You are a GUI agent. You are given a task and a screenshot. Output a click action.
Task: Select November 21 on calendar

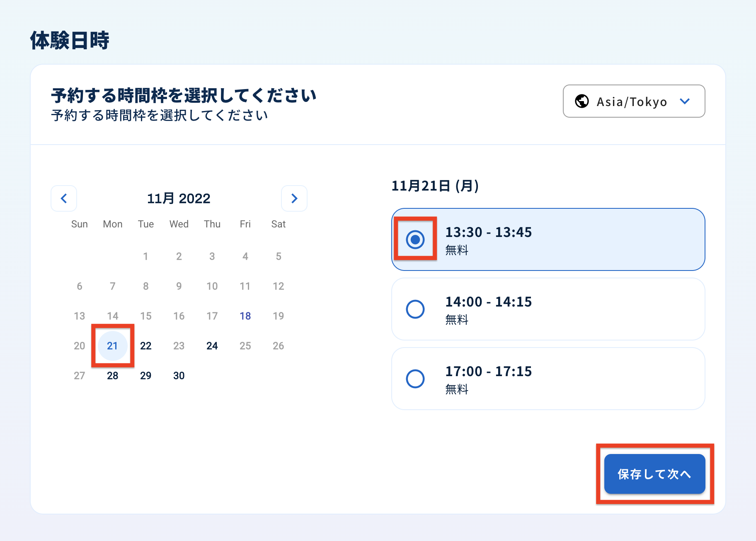pos(113,346)
